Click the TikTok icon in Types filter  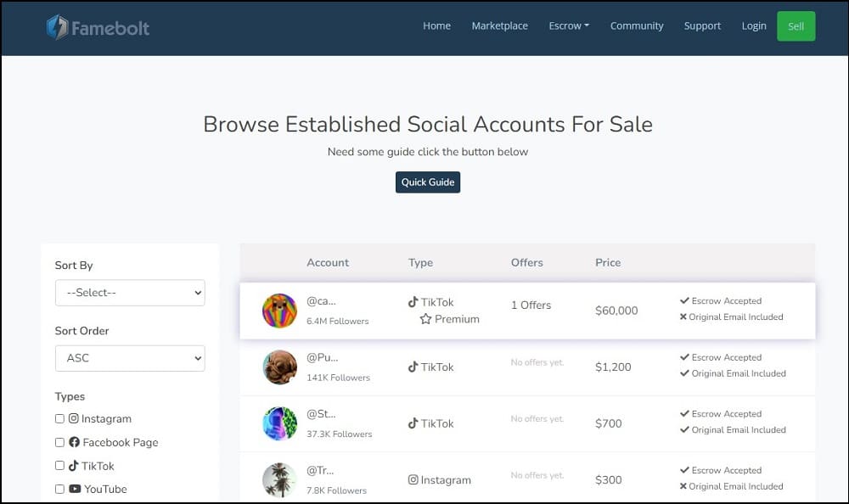pos(74,466)
